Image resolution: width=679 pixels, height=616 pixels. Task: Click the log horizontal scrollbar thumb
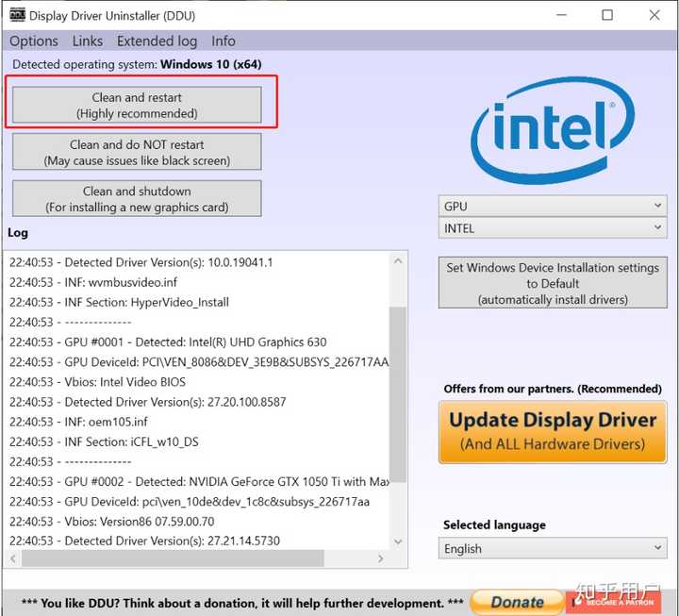(173, 558)
